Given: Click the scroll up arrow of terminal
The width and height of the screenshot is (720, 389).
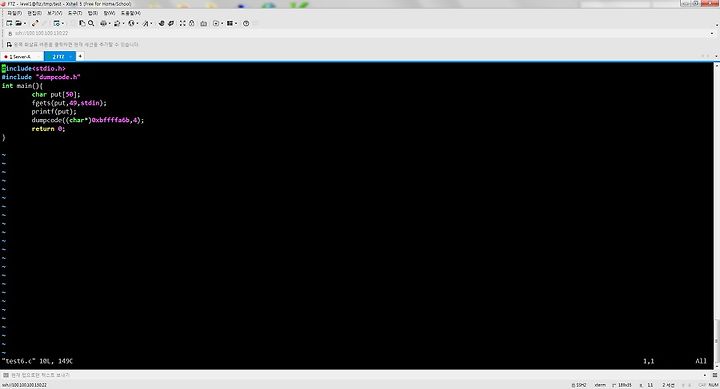Looking at the screenshot, I should [x=716, y=66].
